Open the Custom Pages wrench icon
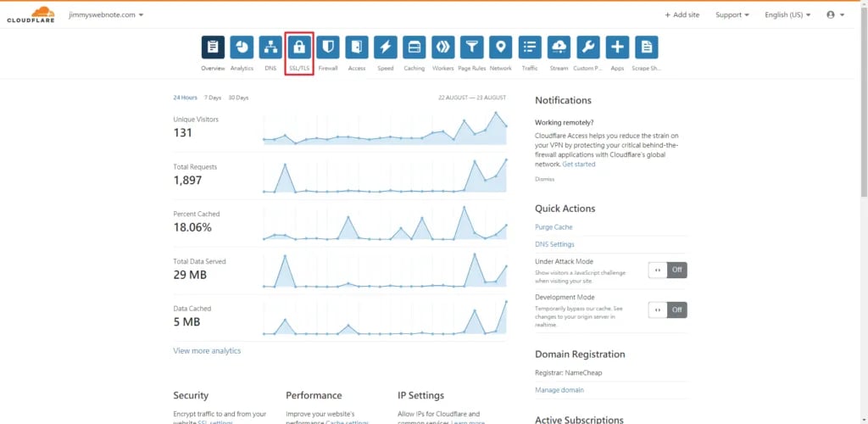868x424 pixels. pos(588,47)
